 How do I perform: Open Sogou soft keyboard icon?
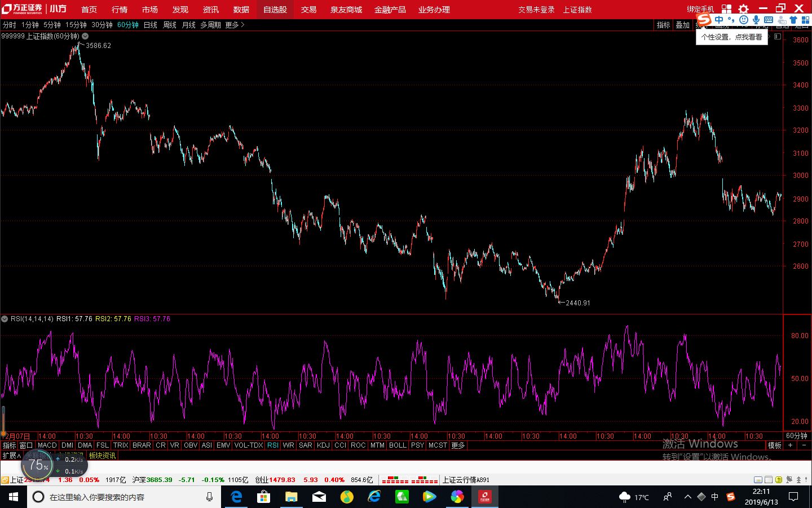768,20
